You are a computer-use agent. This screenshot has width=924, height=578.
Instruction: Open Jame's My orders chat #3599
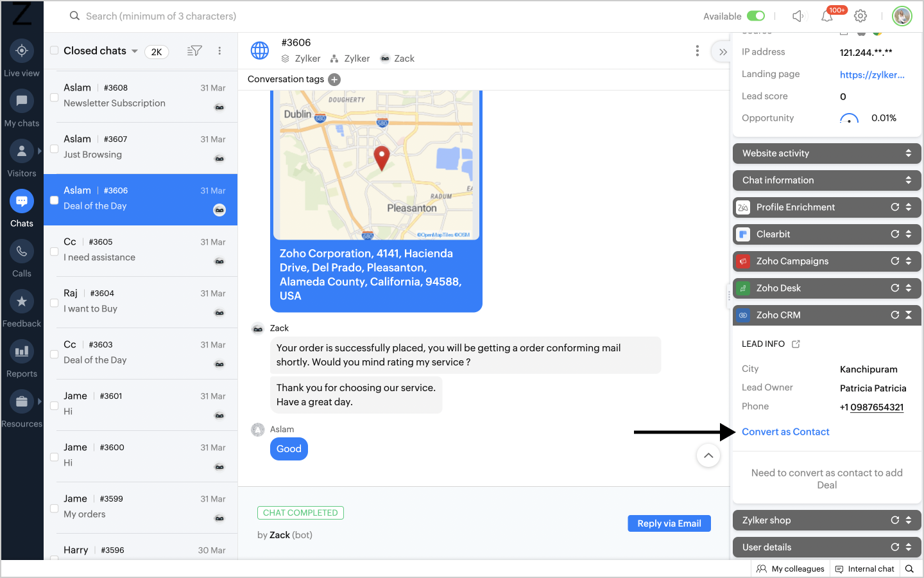coord(141,508)
